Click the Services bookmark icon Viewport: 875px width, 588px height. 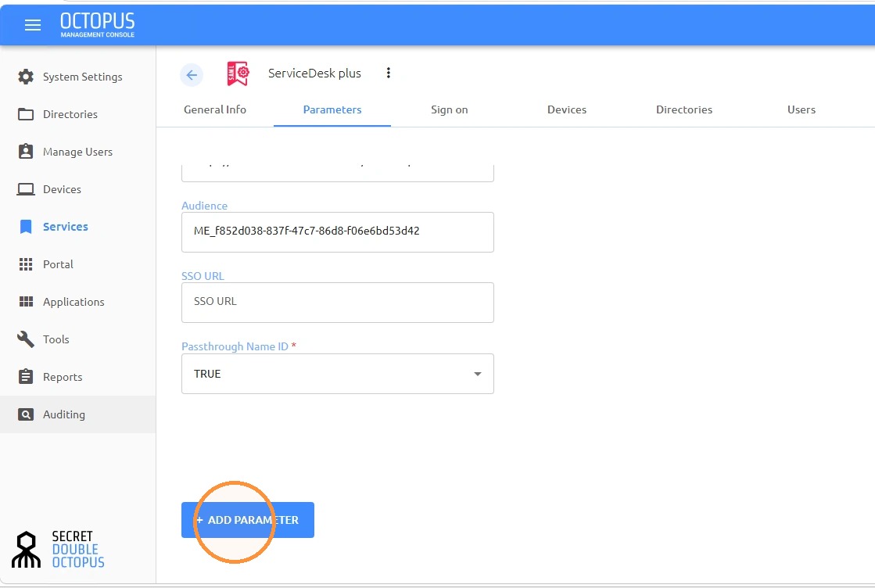coord(26,227)
